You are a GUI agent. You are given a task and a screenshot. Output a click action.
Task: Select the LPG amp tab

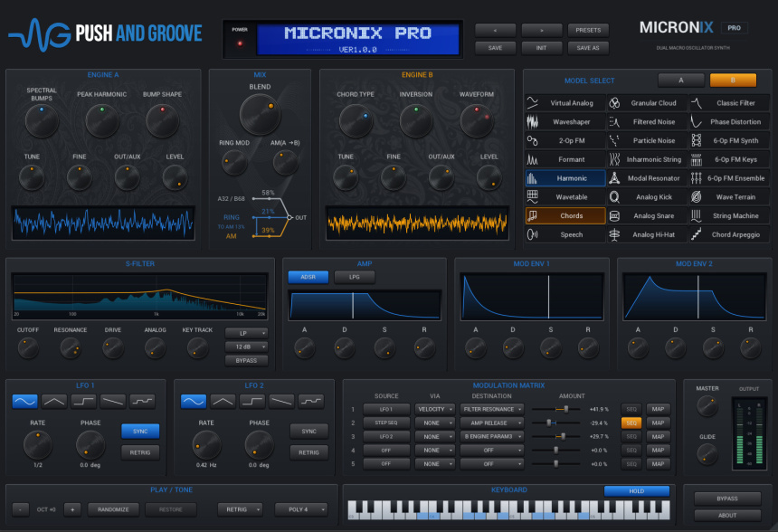click(x=355, y=277)
